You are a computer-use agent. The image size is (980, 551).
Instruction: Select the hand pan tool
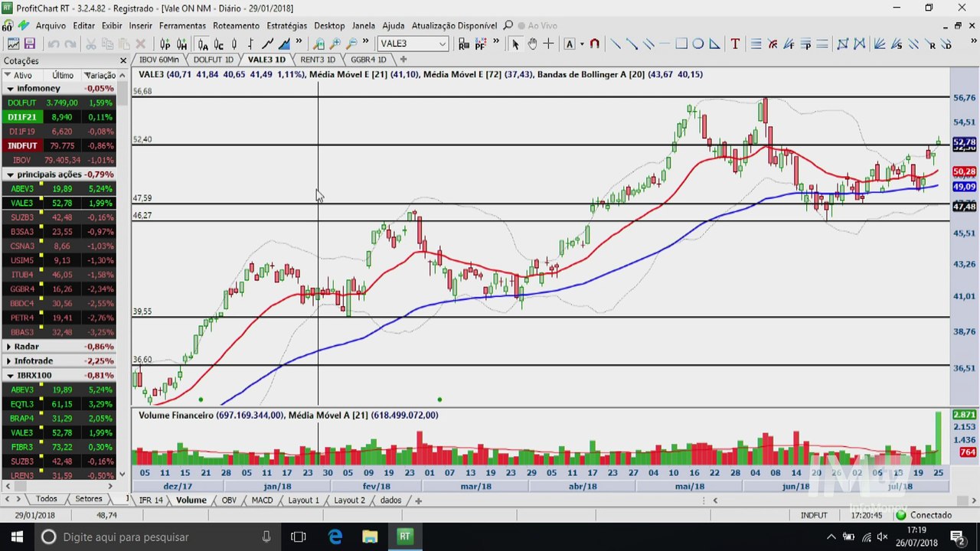point(532,44)
